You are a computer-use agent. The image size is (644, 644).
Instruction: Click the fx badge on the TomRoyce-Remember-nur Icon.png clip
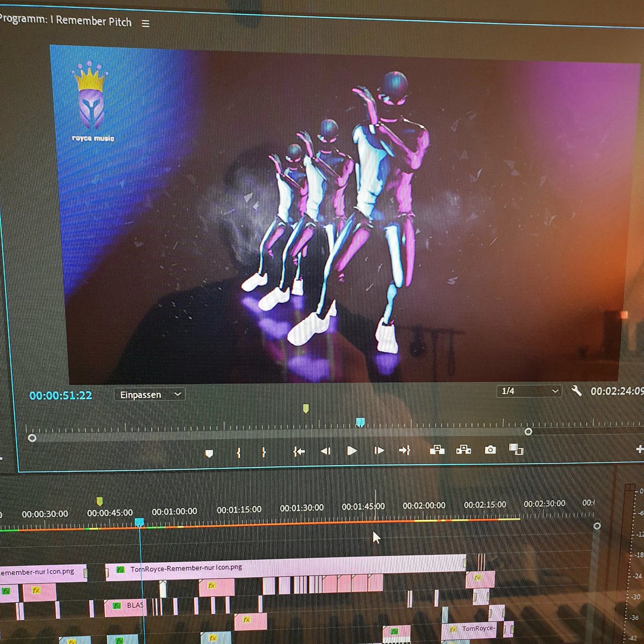tap(121, 569)
